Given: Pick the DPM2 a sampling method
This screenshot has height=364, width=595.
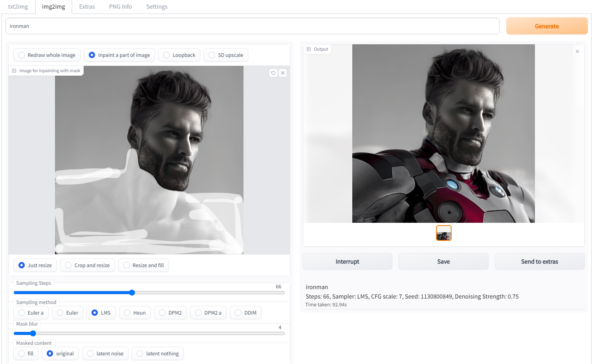Looking at the screenshot, I should pos(208,313).
